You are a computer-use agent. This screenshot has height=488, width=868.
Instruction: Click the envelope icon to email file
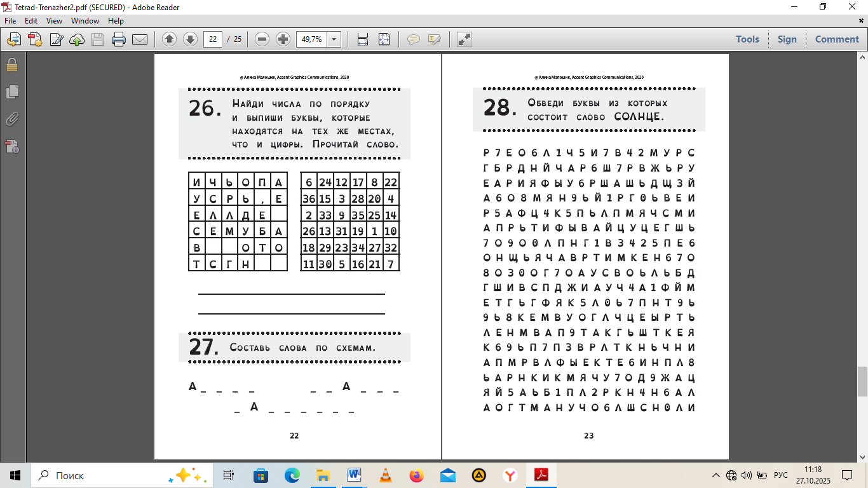[140, 39]
